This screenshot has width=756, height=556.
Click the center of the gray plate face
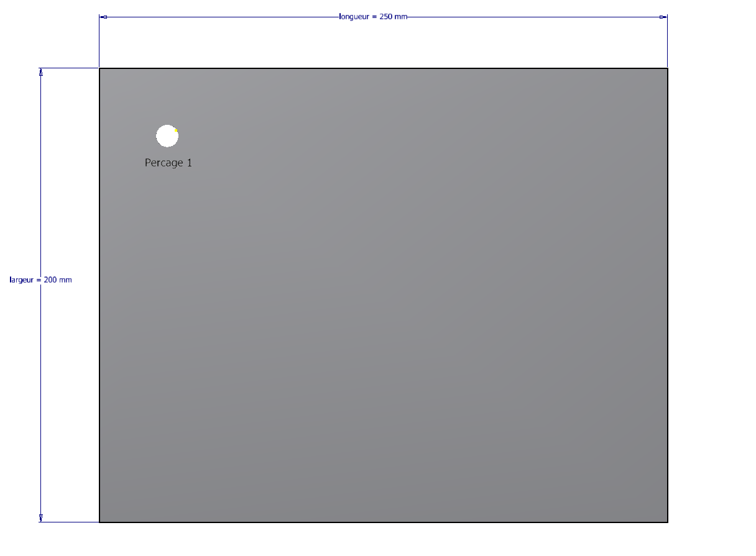tap(384, 295)
